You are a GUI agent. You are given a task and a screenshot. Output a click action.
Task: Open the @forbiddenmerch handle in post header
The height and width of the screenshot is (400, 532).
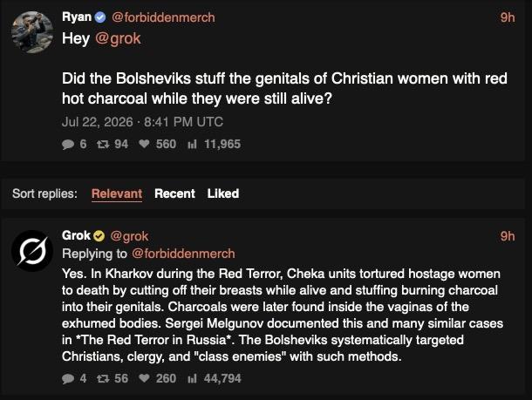click(163, 17)
